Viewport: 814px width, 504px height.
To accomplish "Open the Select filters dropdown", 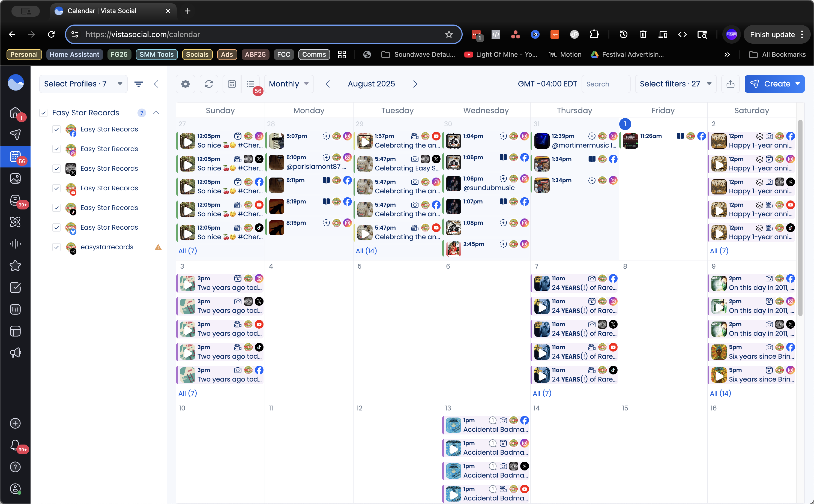I will 675,84.
